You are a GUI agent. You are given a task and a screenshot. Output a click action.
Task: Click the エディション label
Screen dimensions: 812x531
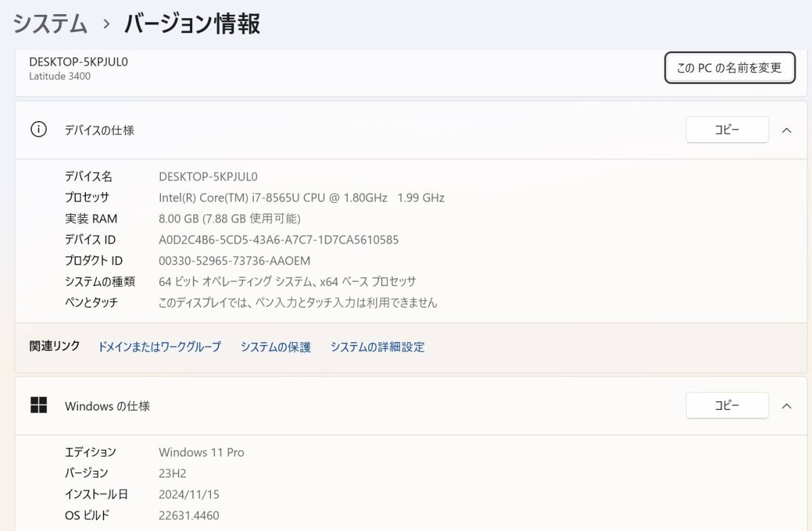(x=90, y=452)
